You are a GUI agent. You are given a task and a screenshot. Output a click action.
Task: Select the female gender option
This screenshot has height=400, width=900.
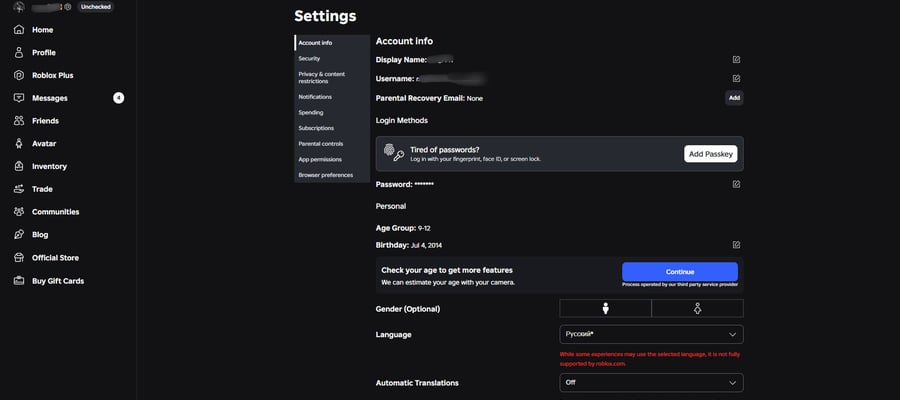(x=697, y=309)
